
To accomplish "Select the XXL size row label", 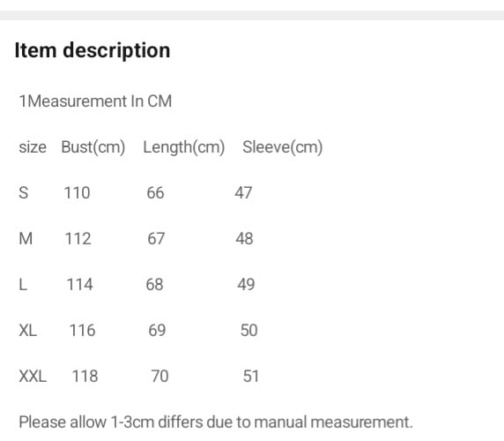I will pyautogui.click(x=33, y=376).
